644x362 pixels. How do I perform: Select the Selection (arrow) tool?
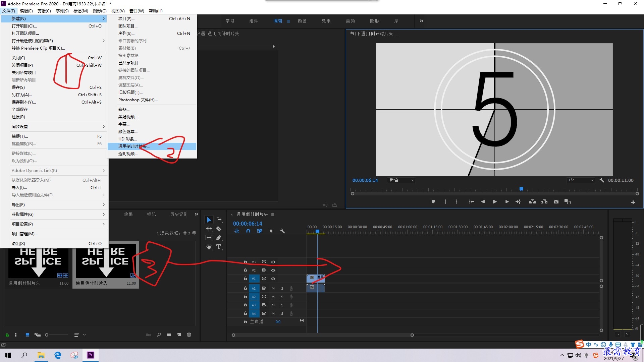click(209, 220)
